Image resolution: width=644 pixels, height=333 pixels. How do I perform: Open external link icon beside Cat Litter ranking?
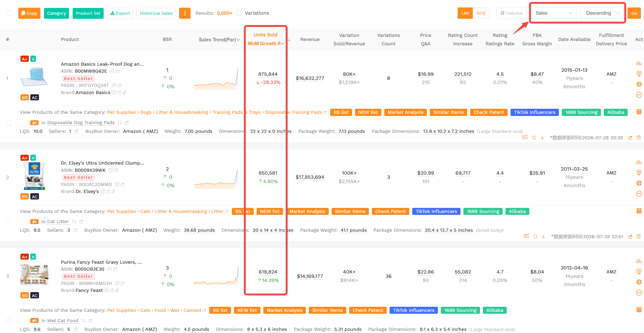pyautogui.click(x=81, y=221)
